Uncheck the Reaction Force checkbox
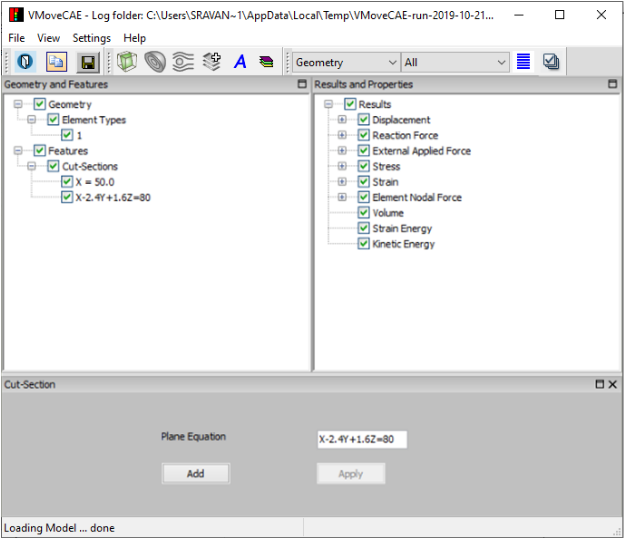This screenshot has width=624, height=539. (x=363, y=135)
